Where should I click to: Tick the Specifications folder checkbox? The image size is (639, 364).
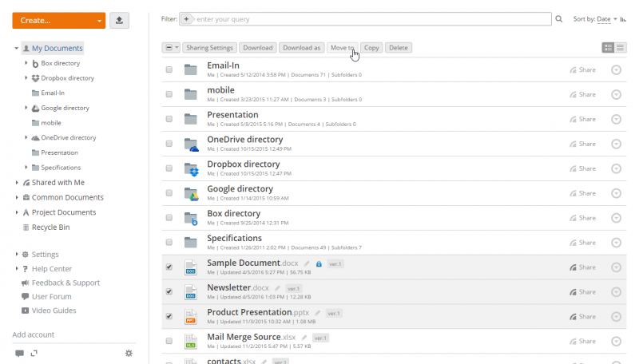pyautogui.click(x=169, y=242)
